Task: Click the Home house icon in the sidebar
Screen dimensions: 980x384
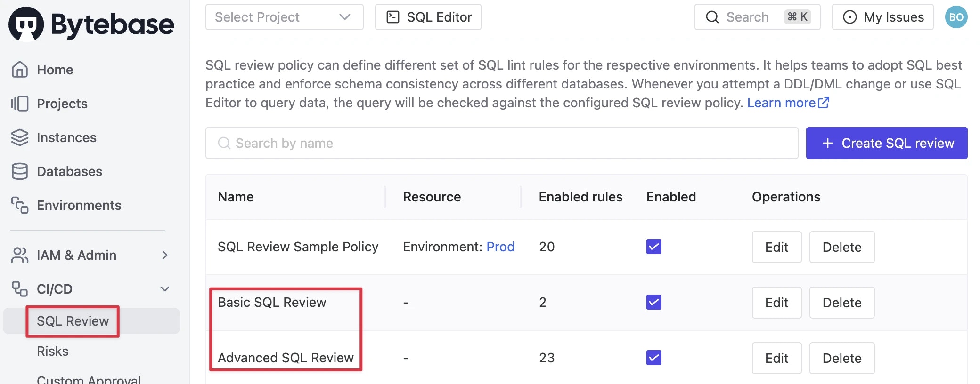Action: click(x=20, y=69)
